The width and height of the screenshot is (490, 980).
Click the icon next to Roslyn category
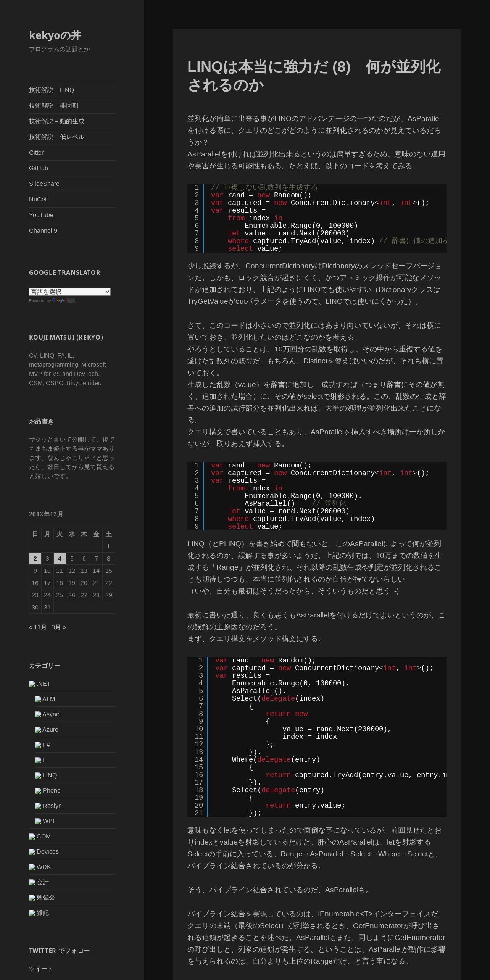38,806
